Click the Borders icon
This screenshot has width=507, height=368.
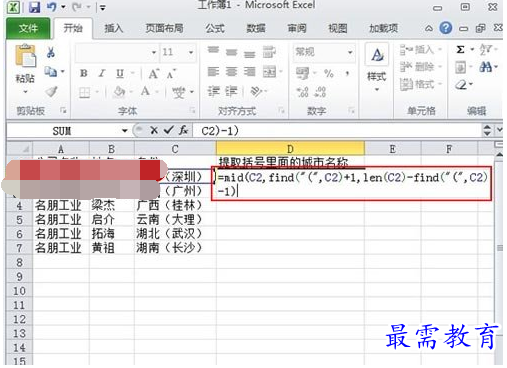pos(84,92)
